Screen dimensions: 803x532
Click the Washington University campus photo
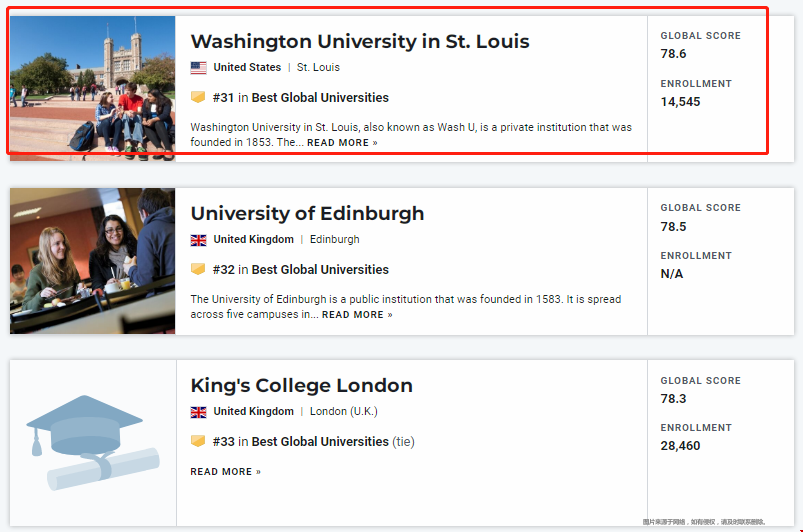[92, 87]
